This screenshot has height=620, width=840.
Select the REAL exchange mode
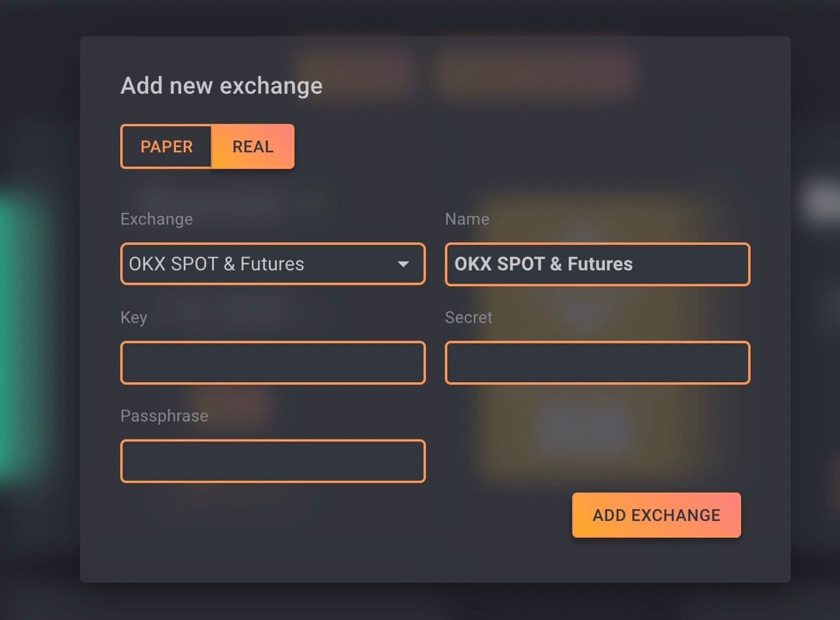(x=253, y=146)
